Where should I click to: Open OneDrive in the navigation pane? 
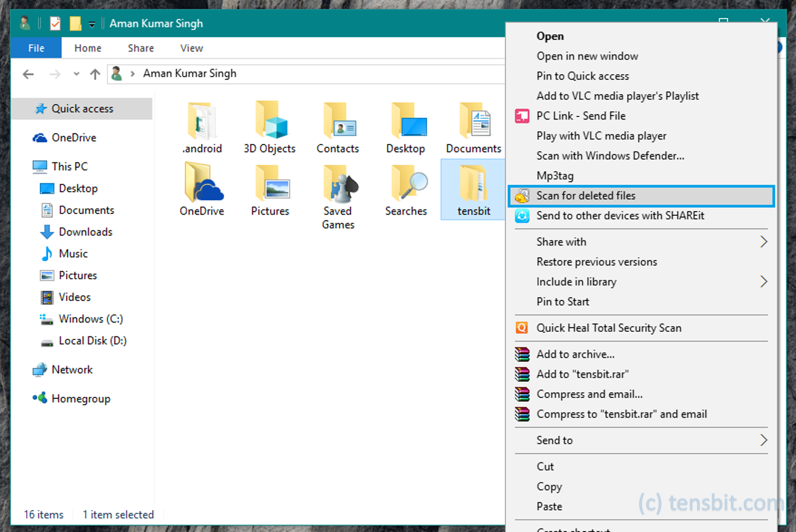point(74,137)
